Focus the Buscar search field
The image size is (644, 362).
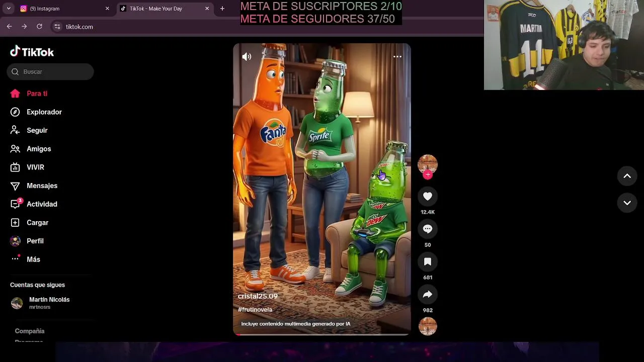pos(50,72)
